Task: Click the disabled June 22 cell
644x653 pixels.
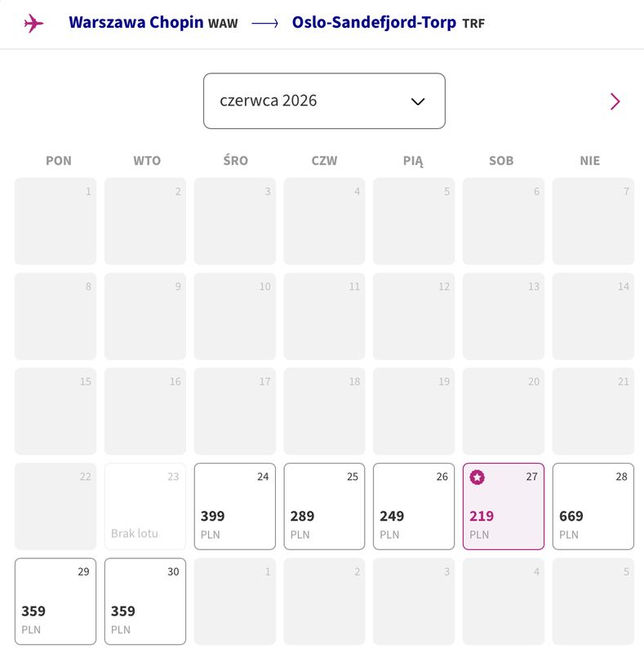Action: click(56, 506)
